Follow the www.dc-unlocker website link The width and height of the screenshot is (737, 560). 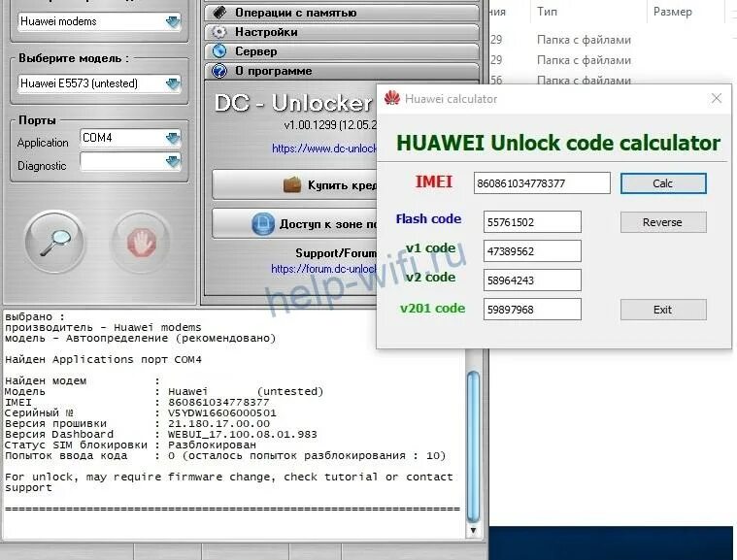click(x=324, y=148)
